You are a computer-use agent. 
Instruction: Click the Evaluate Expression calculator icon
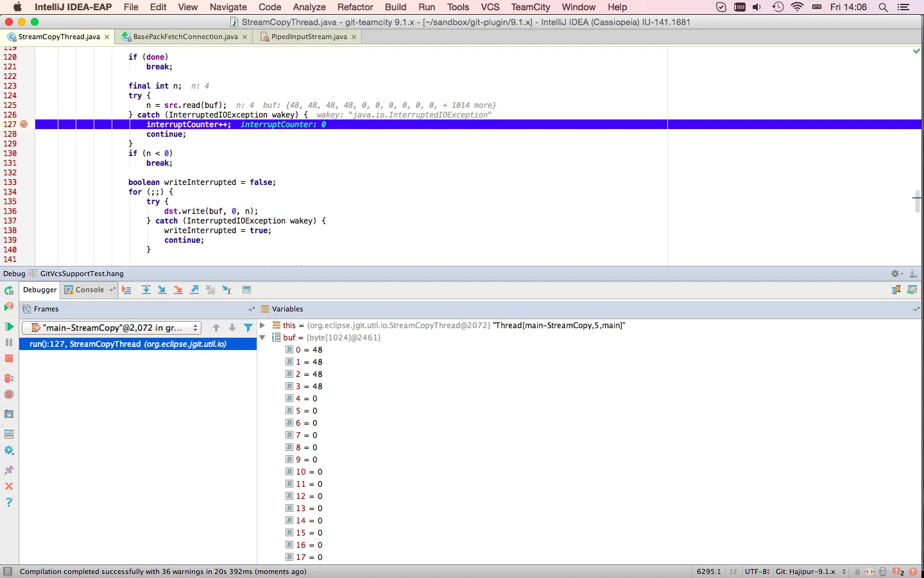coord(246,290)
